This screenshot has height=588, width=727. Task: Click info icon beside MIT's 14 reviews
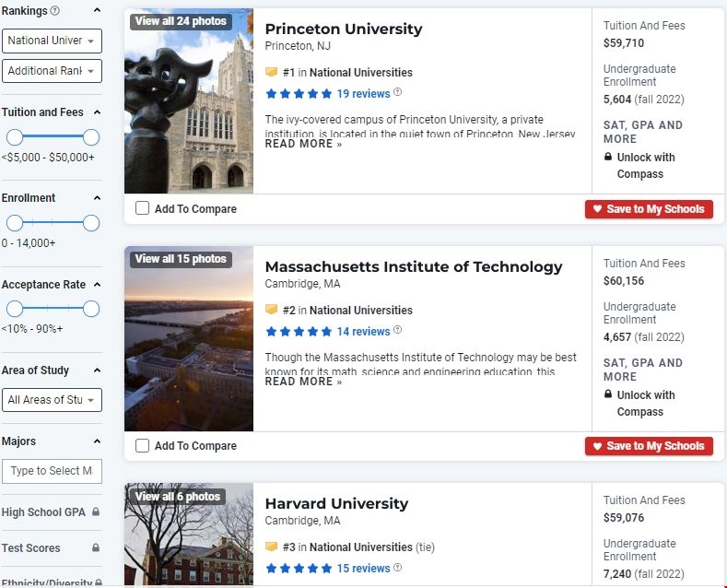398,330
